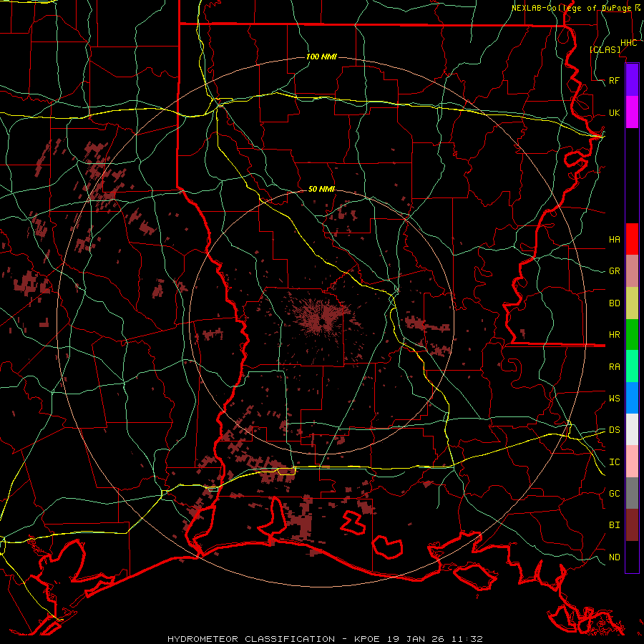Screen dimensions: 644x644
Task: Click the GR legend label text
Action: (614, 271)
